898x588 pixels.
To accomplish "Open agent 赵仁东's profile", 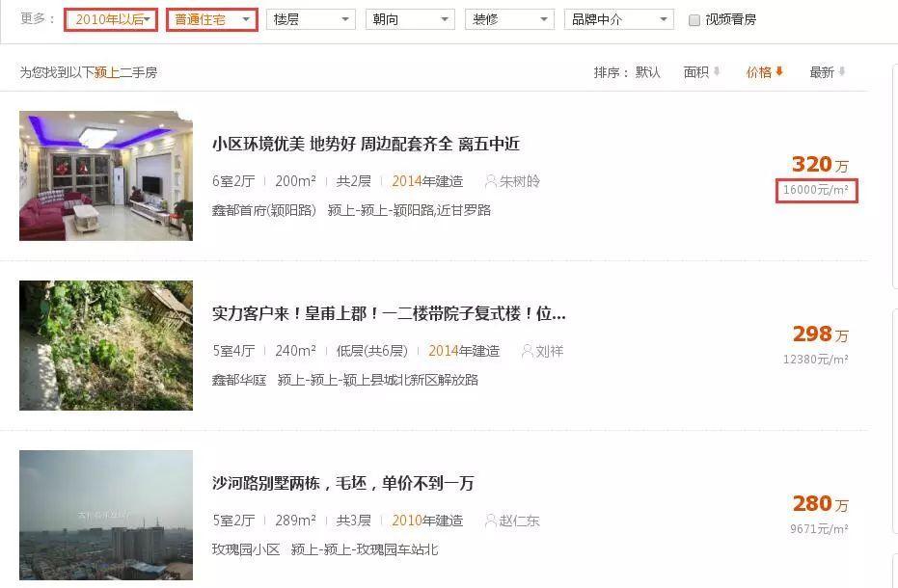I will pos(520,521).
